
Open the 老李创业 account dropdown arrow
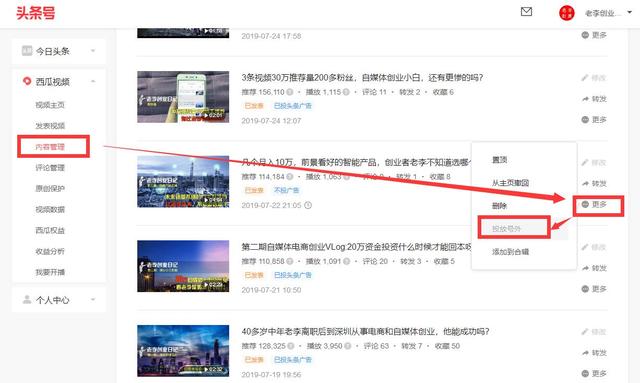coord(629,13)
